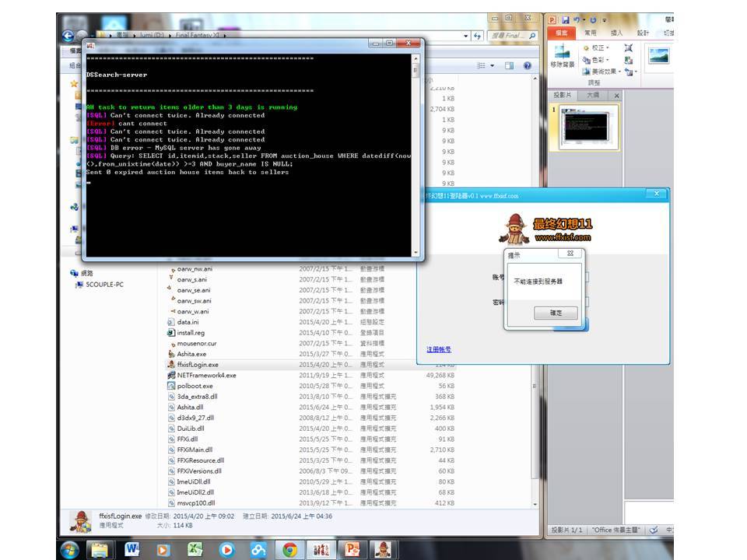This screenshot has height=560, width=747.
Task: Click the Compress Pictures icon in ribbon
Action: pyautogui.click(x=629, y=47)
